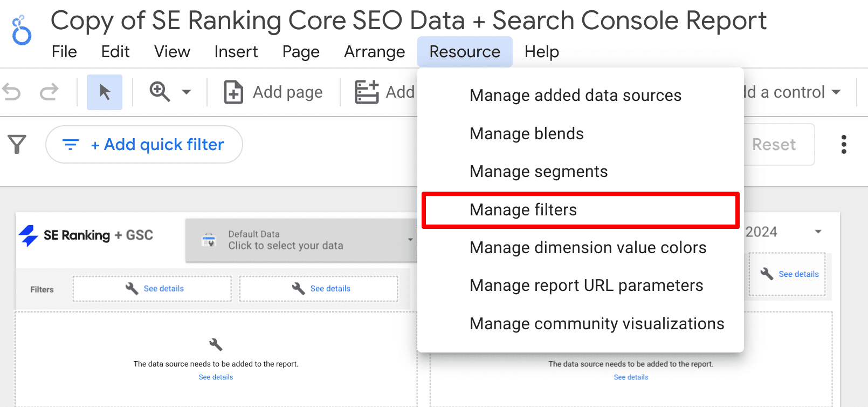Click the funnel filter icon
868x407 pixels.
[17, 144]
